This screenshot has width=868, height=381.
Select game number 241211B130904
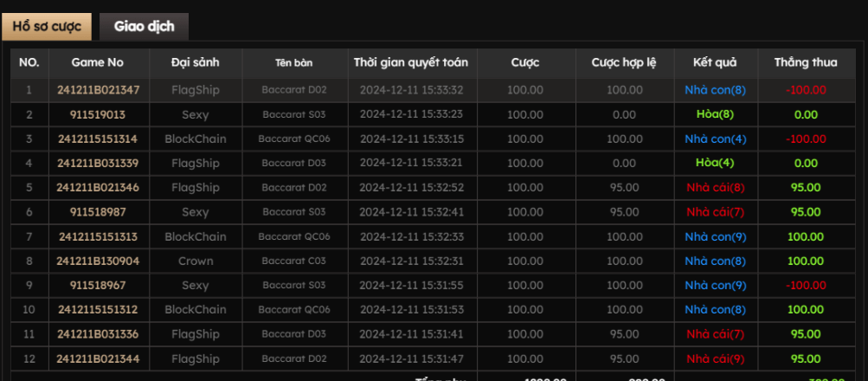pyautogui.click(x=98, y=261)
